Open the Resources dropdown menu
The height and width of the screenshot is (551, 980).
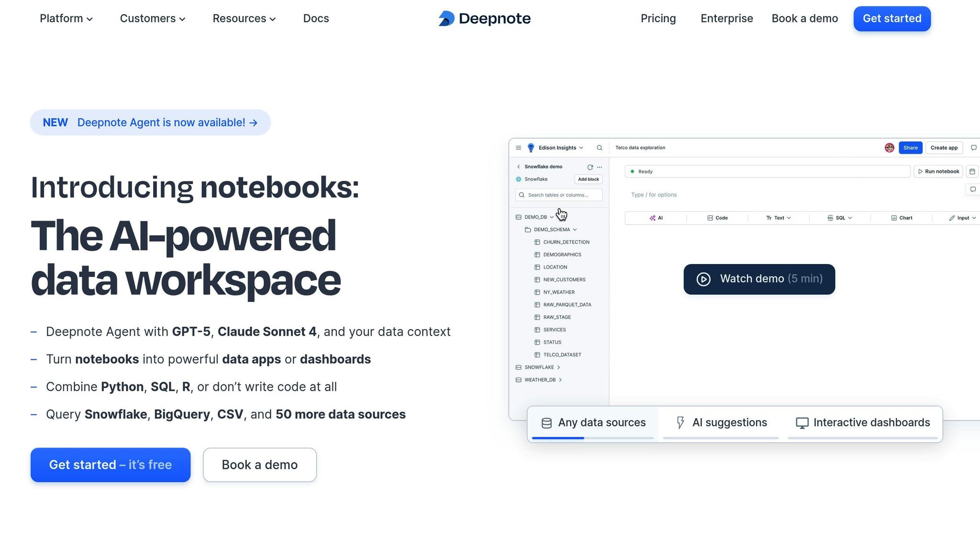coord(244,19)
